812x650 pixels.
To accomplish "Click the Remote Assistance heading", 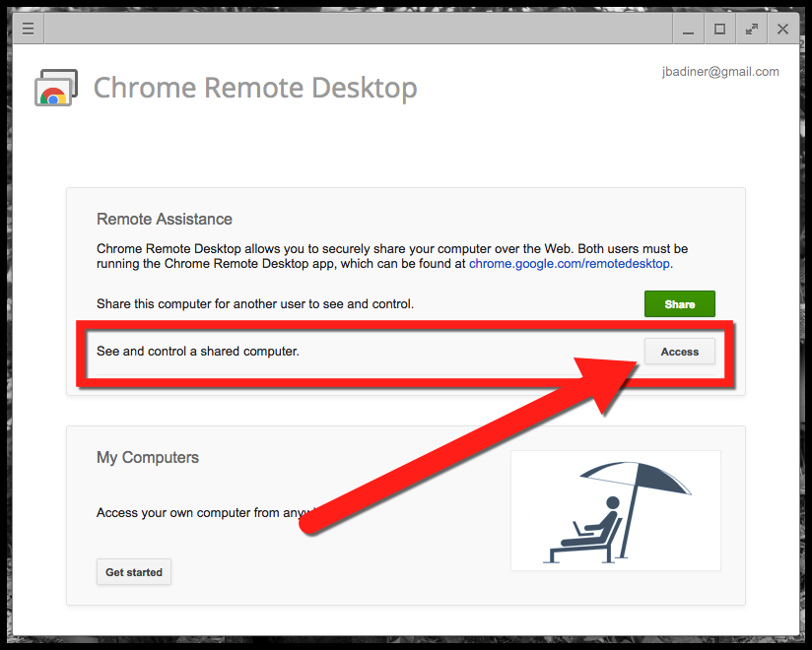I will coord(165,219).
